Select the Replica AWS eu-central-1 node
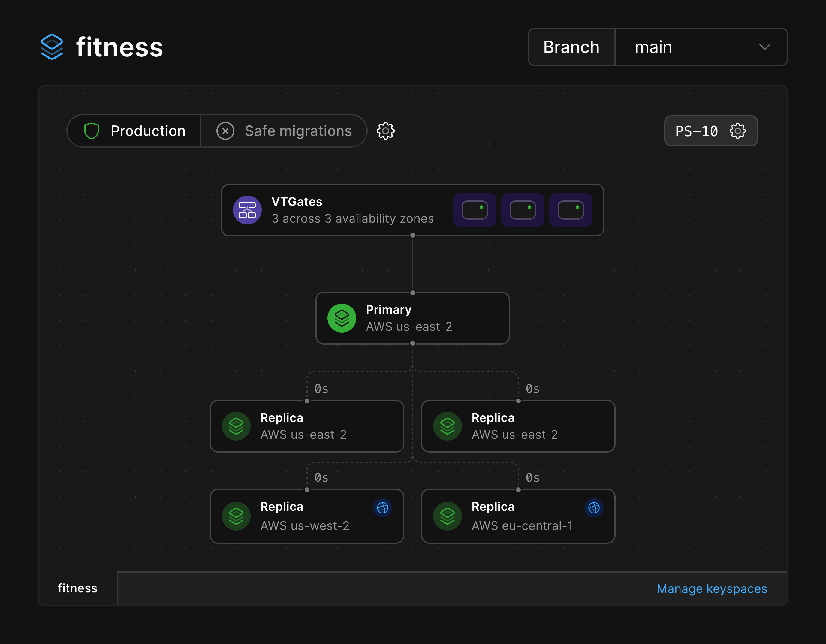The image size is (826, 644). [518, 516]
